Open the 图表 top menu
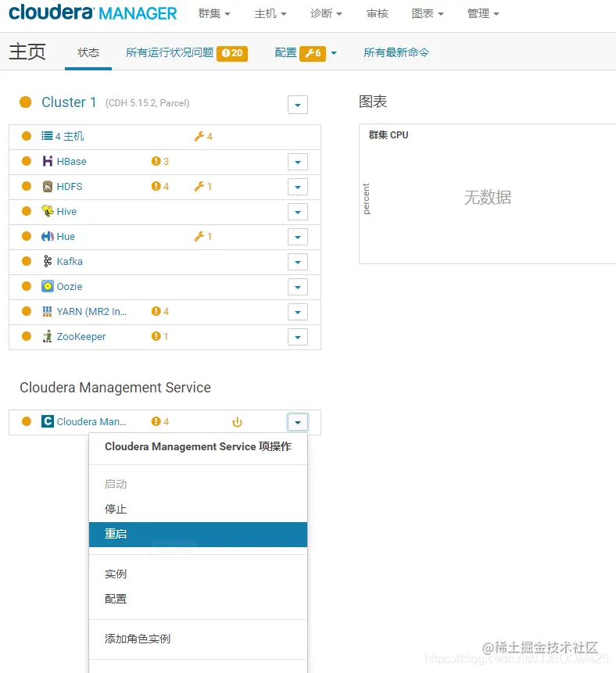 click(428, 14)
